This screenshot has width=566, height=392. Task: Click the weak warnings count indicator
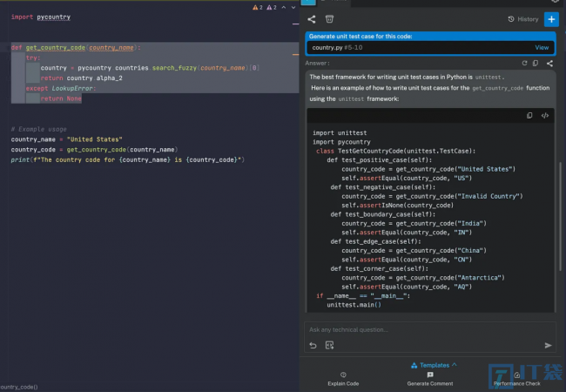coord(271,7)
